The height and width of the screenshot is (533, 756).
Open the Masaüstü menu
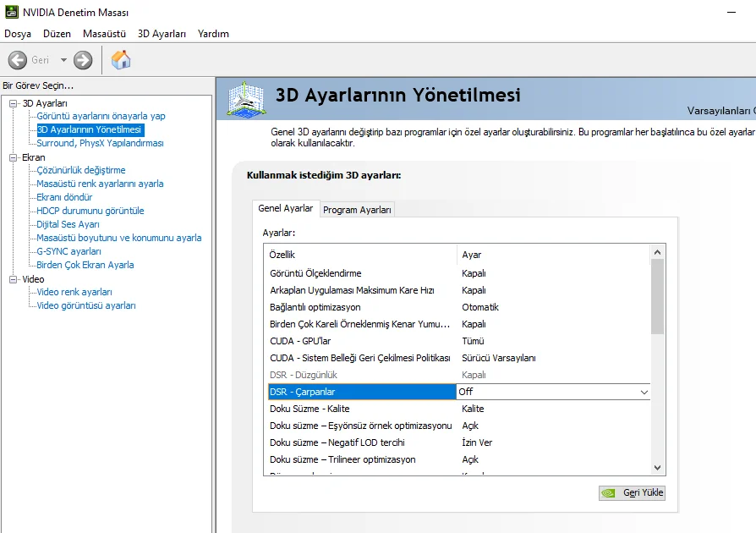point(104,34)
